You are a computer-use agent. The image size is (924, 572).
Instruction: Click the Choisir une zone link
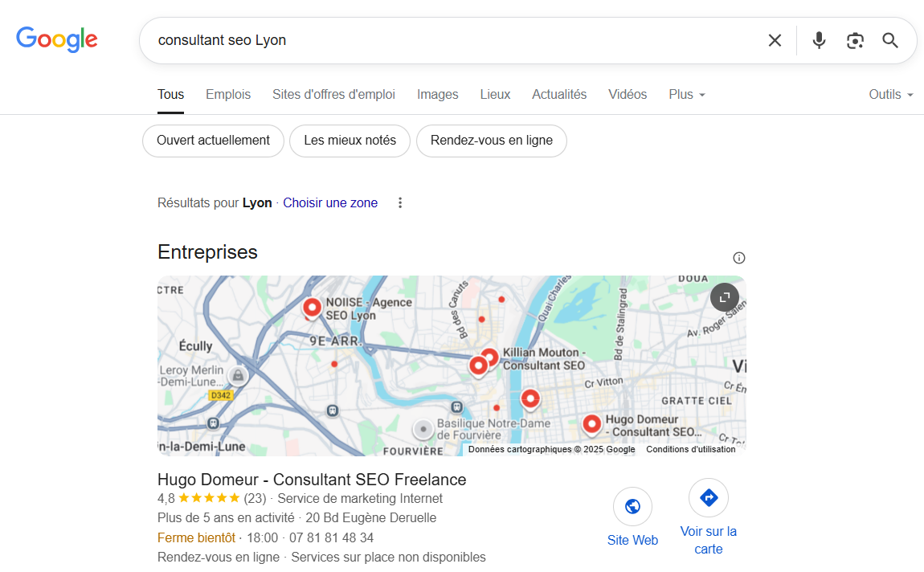click(x=330, y=202)
